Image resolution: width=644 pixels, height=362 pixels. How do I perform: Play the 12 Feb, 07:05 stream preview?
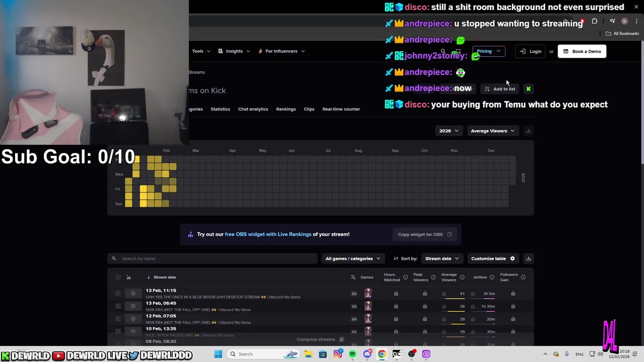coord(133,319)
